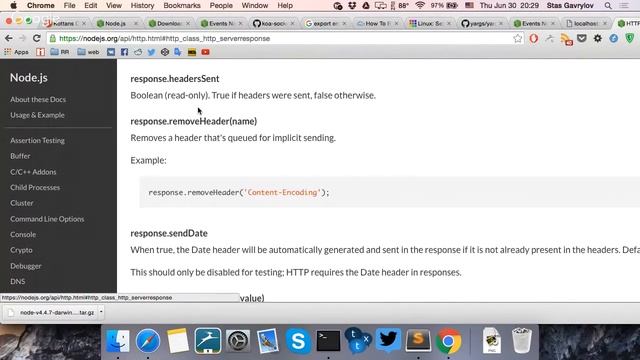Image resolution: width=640 pixels, height=360 pixels.
Task: Open Sublime Text from the Dock
Action: pos(418,341)
